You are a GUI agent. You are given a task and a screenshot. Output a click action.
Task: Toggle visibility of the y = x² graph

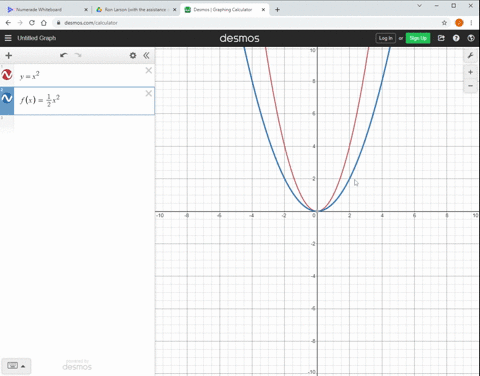(7, 75)
